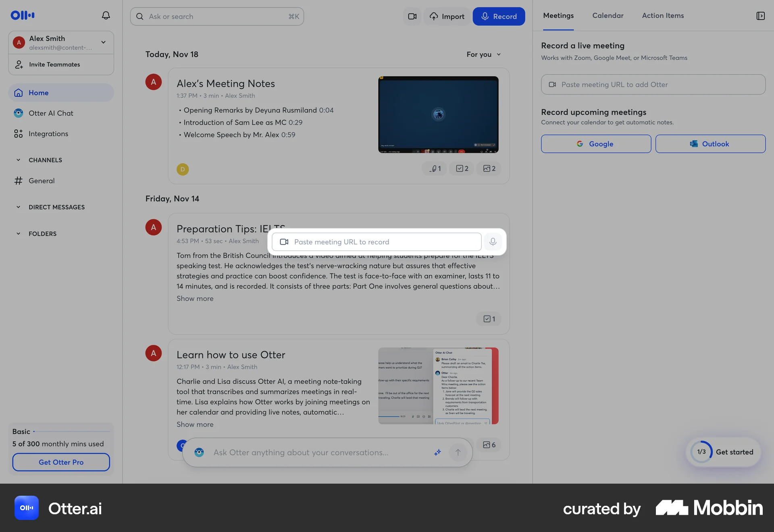Show more of Preparation Tips summary
This screenshot has height=532, width=774.
coord(195,299)
